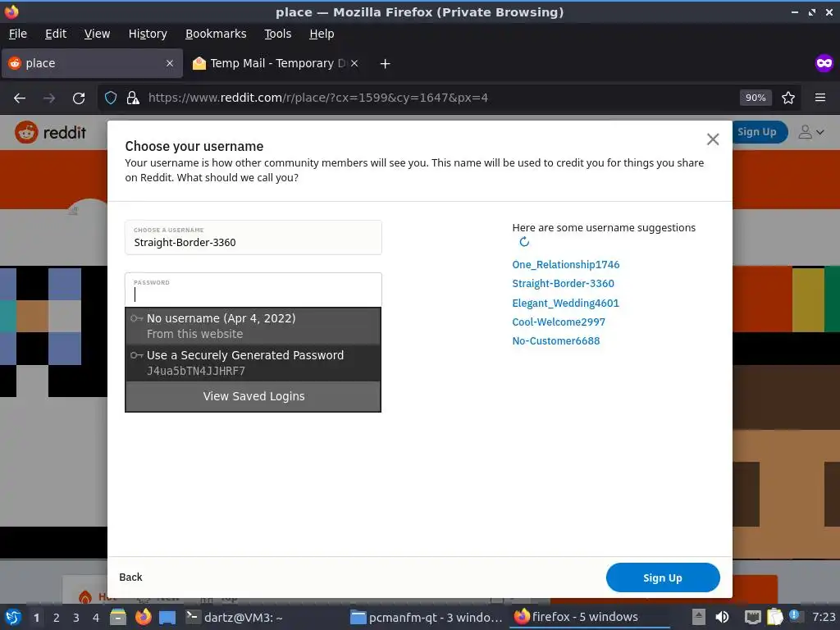Screen dimensions: 840x630
Task: Click the greyed forward navigation arrow
Action: click(x=49, y=98)
